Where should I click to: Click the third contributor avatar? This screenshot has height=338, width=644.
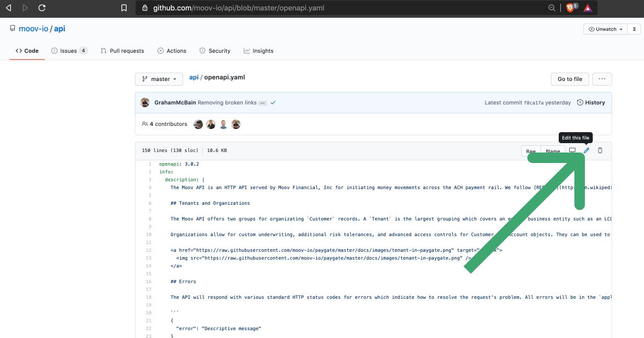[223, 124]
